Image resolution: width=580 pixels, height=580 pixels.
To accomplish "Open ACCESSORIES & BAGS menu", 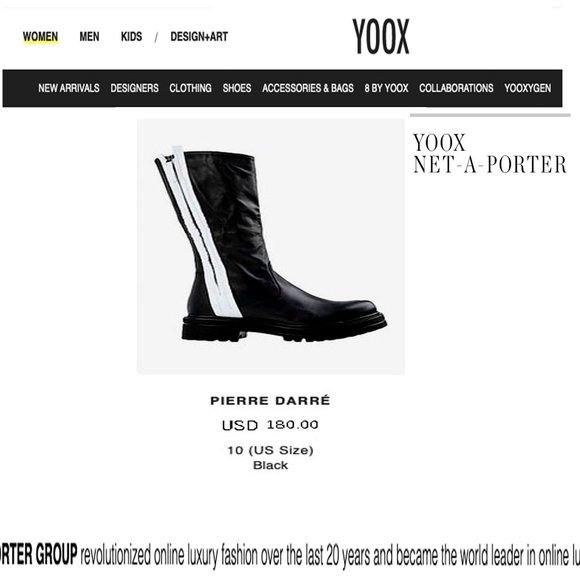I will coord(308,88).
